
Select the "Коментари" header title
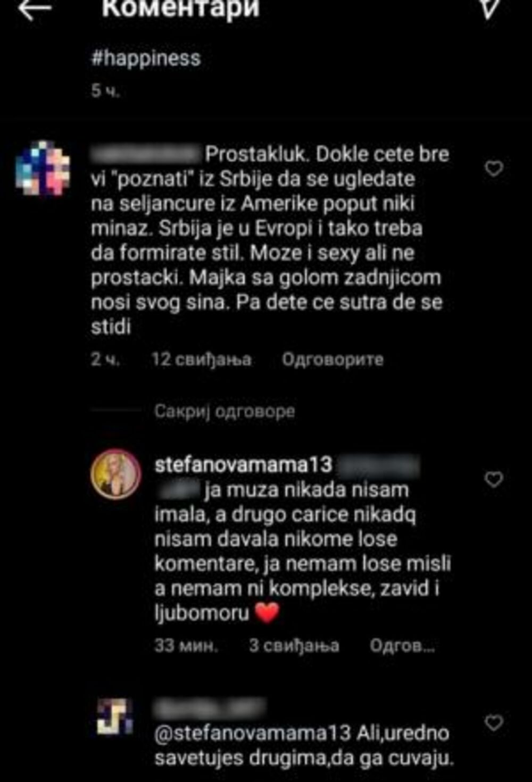180,8
